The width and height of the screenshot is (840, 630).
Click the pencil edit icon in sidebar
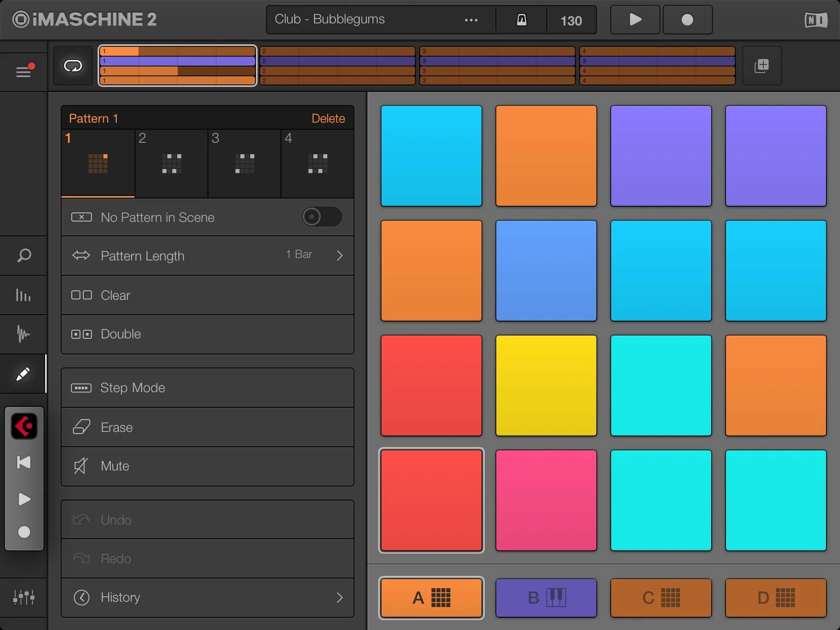click(x=23, y=374)
